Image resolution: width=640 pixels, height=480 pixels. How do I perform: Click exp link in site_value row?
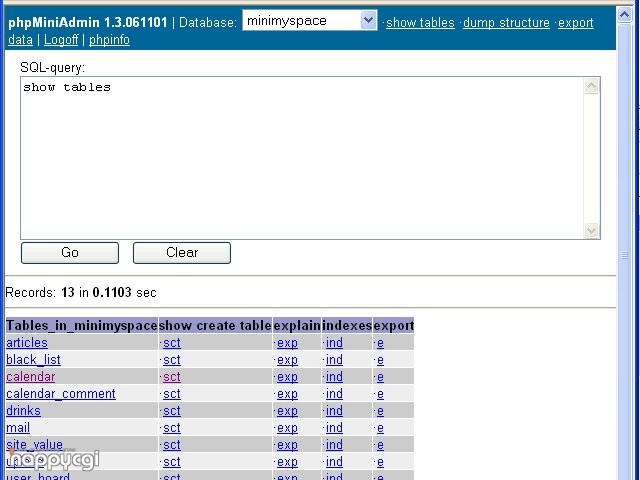point(287,445)
